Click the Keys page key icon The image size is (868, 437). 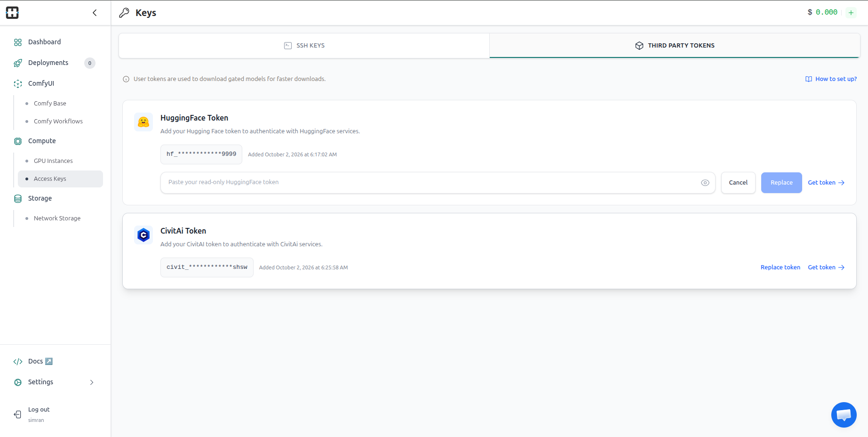(124, 13)
